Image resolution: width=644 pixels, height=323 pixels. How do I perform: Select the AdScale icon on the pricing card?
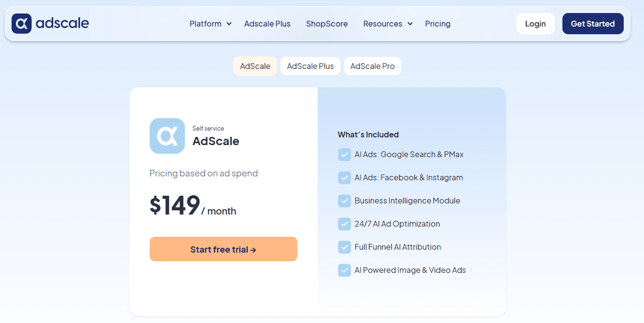(x=167, y=136)
